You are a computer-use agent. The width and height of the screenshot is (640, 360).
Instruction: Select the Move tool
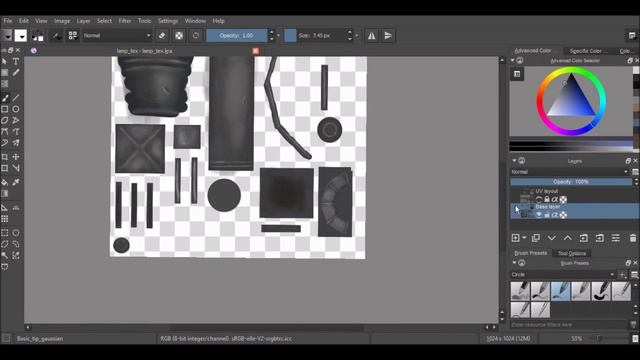coord(16,157)
